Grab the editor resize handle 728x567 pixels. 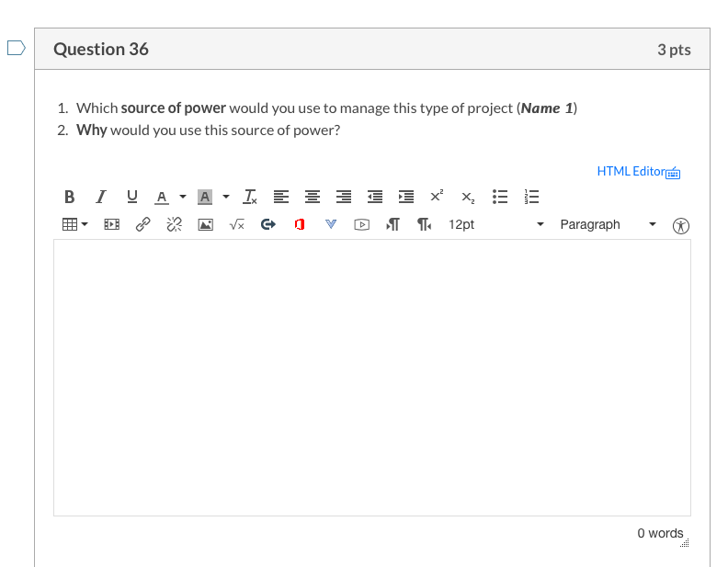685,542
